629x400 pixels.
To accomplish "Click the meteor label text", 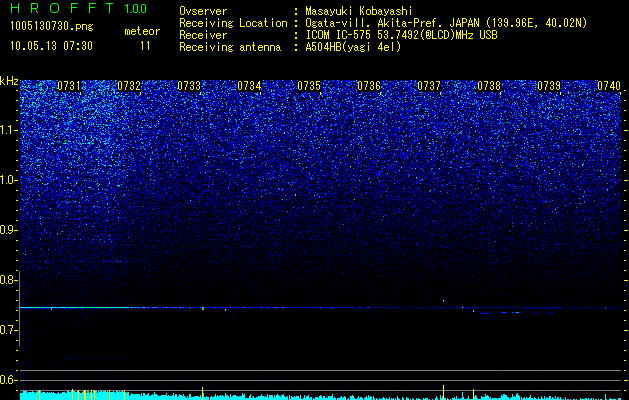I will tap(142, 31).
